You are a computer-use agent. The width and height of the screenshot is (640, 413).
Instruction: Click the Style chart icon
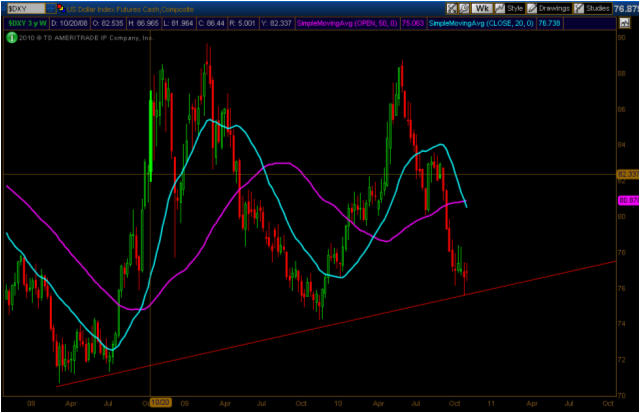(x=499, y=8)
